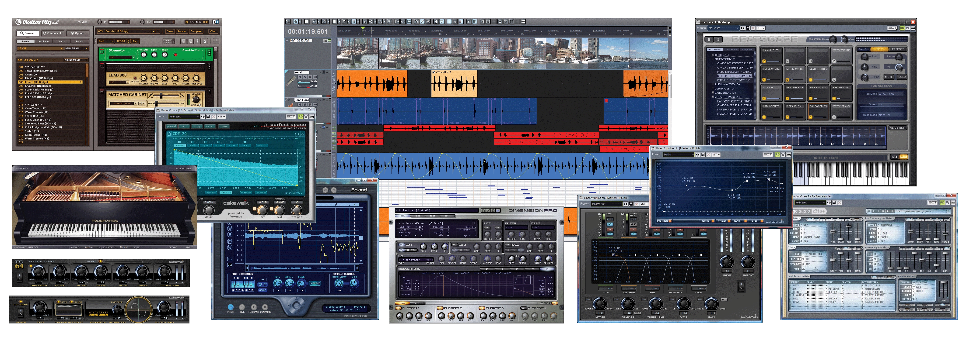Open Guitar Rig Components view
The height and width of the screenshot is (340, 980).
[x=53, y=33]
